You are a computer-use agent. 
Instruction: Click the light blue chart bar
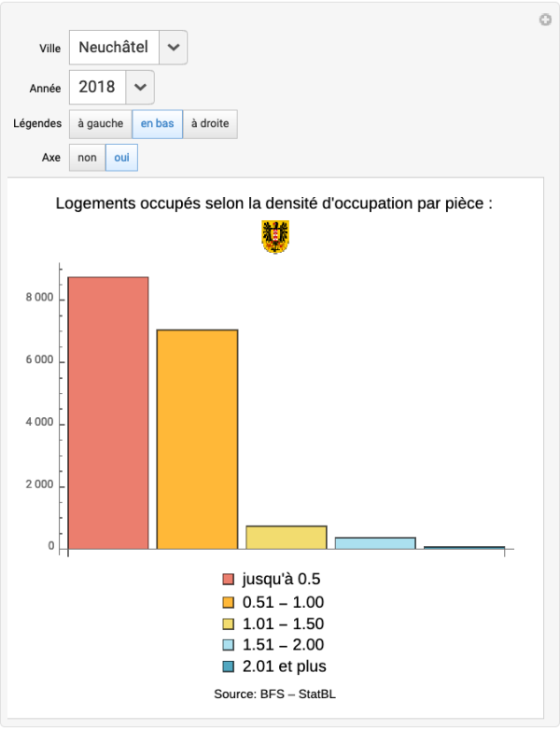pyautogui.click(x=375, y=543)
